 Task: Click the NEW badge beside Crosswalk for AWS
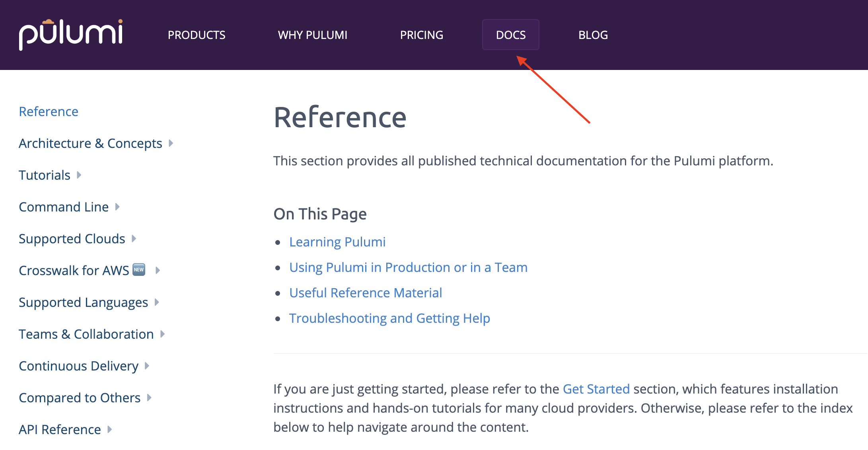pyautogui.click(x=139, y=270)
